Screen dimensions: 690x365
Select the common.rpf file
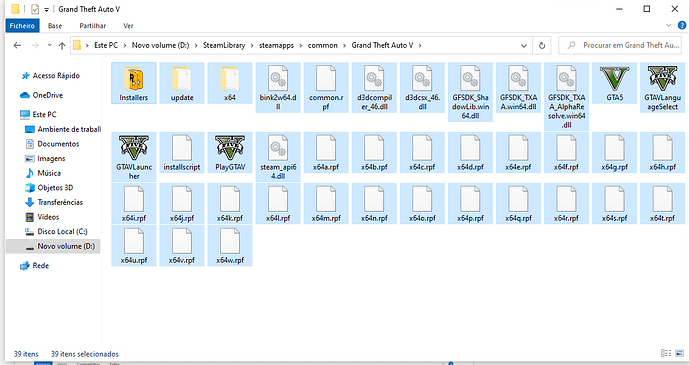326,88
